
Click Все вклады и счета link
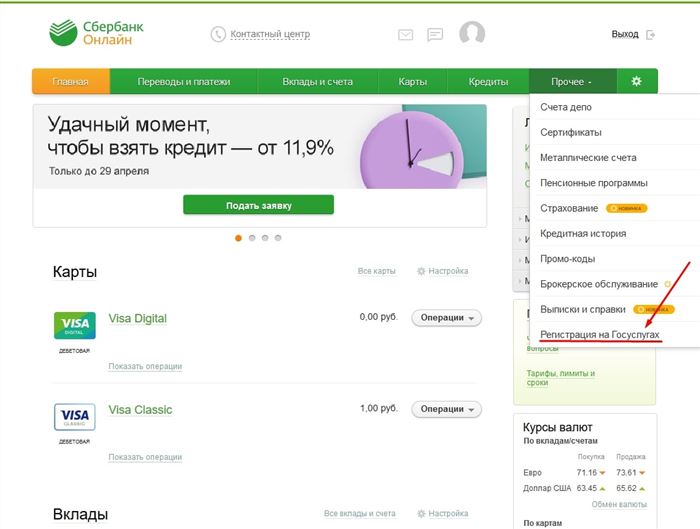359,514
